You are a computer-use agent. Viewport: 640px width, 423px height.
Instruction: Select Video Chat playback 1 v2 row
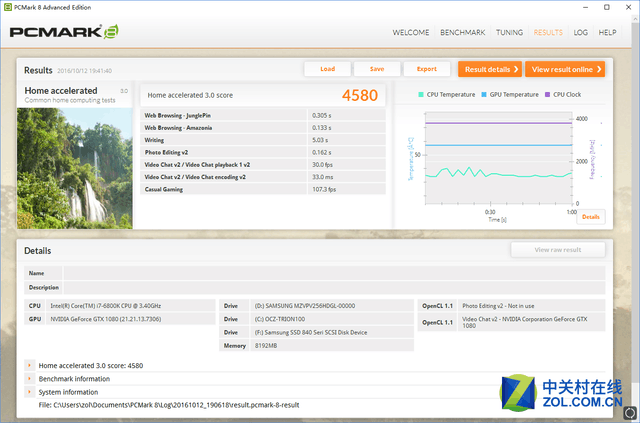coord(263,165)
